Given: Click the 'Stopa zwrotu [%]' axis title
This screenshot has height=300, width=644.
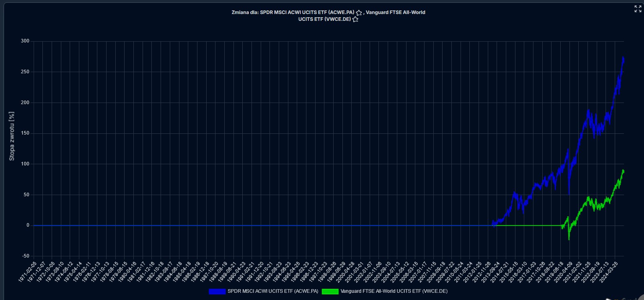Looking at the screenshot, I should click(12, 136).
